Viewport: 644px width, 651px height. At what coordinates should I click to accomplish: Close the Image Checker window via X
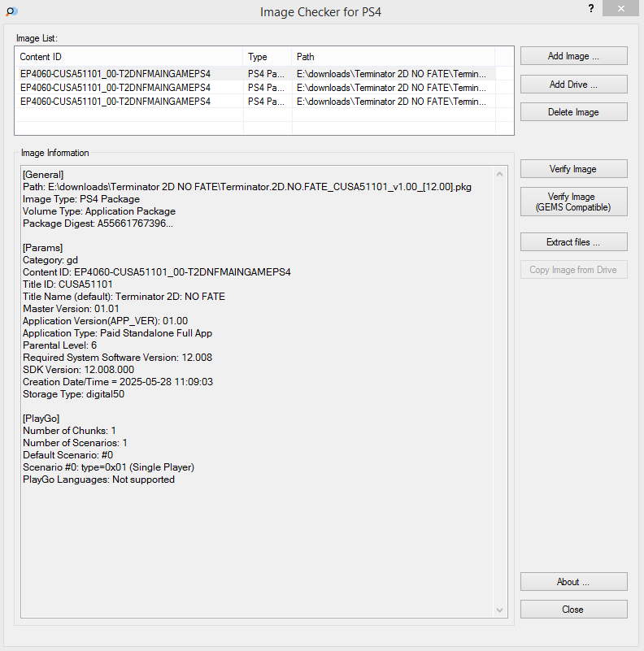pos(620,8)
